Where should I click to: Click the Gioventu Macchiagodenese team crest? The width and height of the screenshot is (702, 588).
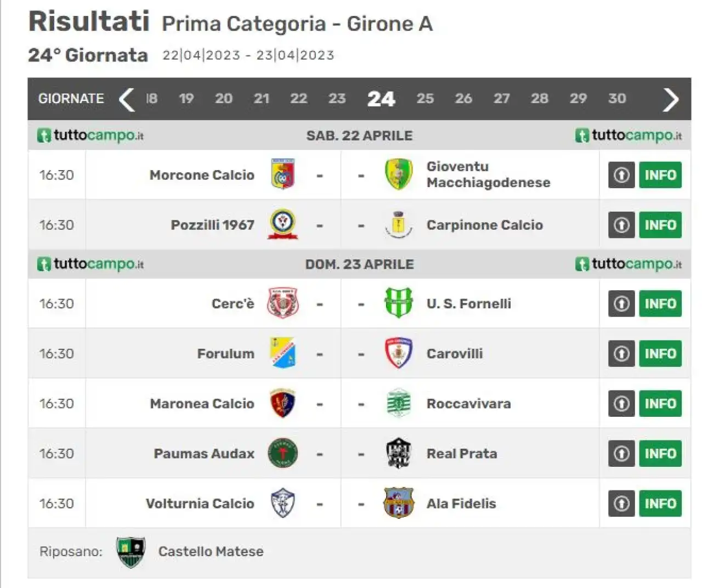pyautogui.click(x=398, y=174)
